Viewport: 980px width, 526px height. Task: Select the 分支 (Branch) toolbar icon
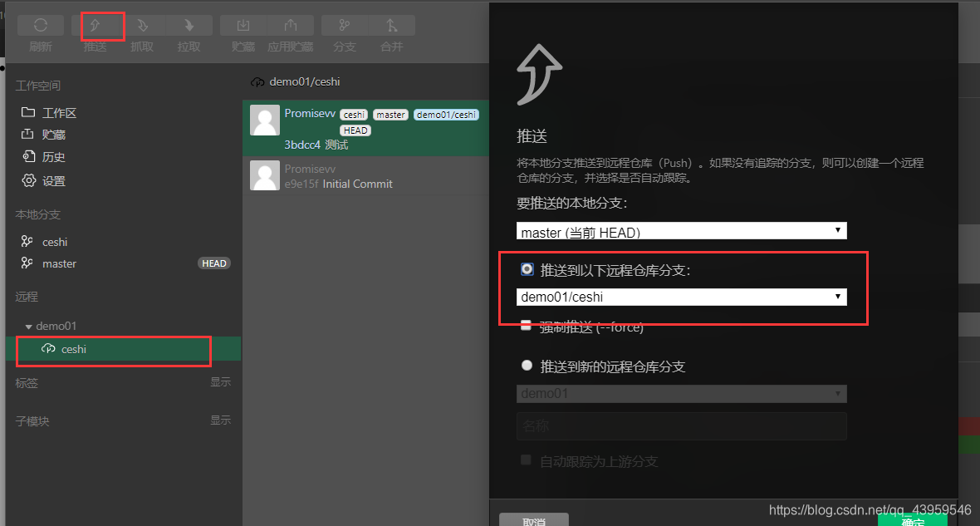[345, 24]
